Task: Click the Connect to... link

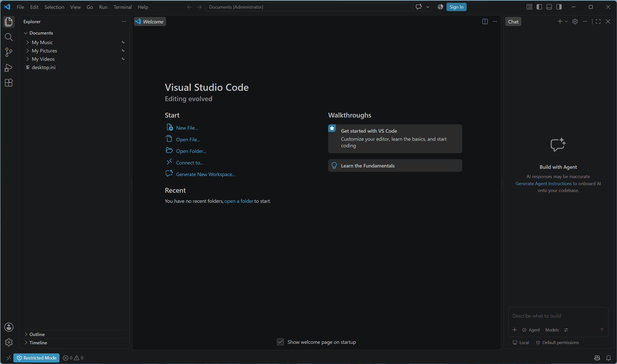Action: (x=190, y=163)
